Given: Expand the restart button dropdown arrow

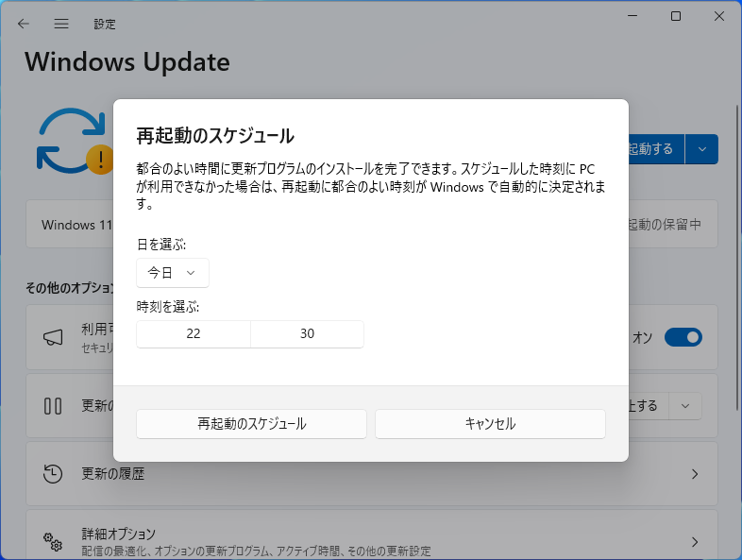Looking at the screenshot, I should pyautogui.click(x=701, y=149).
